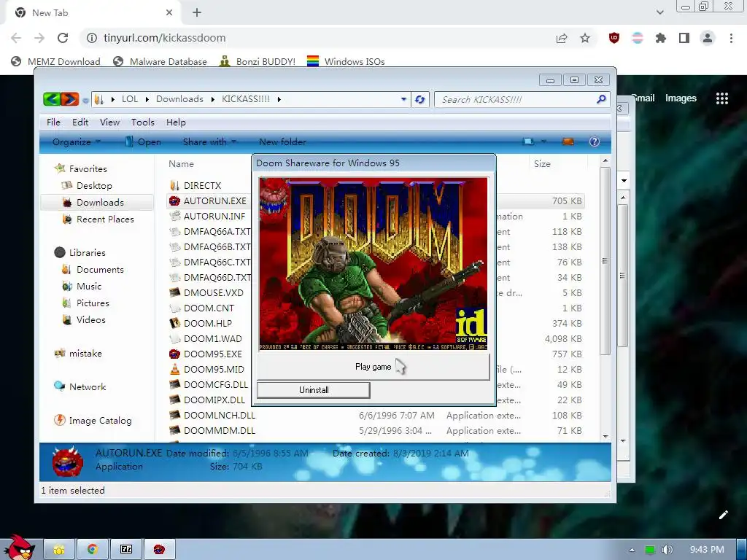This screenshot has height=560, width=747.
Task: Bookmark this tab with star icon
Action: 585,38
